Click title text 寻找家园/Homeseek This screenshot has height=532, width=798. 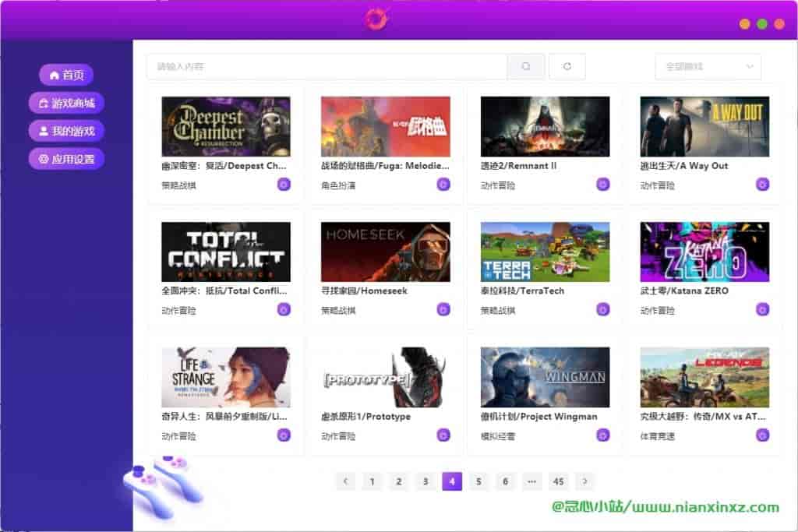click(365, 291)
